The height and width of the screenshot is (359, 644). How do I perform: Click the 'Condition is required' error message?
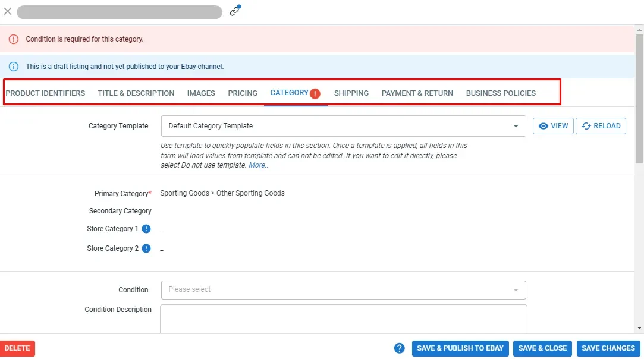pyautogui.click(x=84, y=39)
